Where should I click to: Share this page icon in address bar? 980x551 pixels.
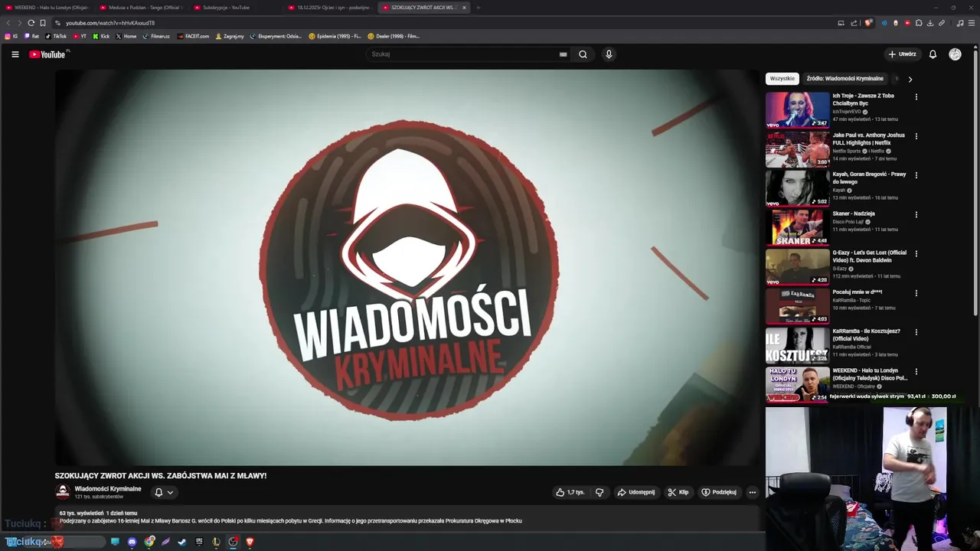[x=854, y=23]
